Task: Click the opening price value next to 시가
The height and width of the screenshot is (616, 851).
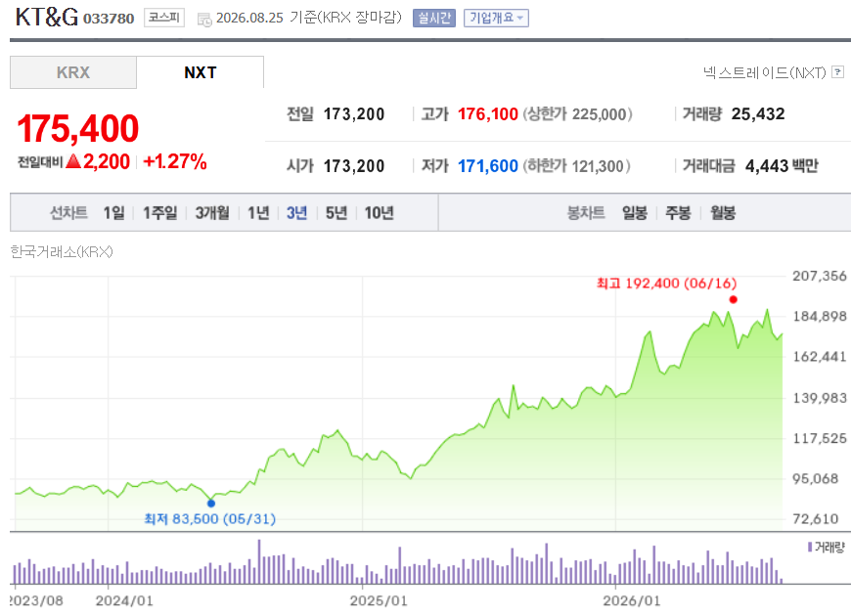Action: coord(354,165)
